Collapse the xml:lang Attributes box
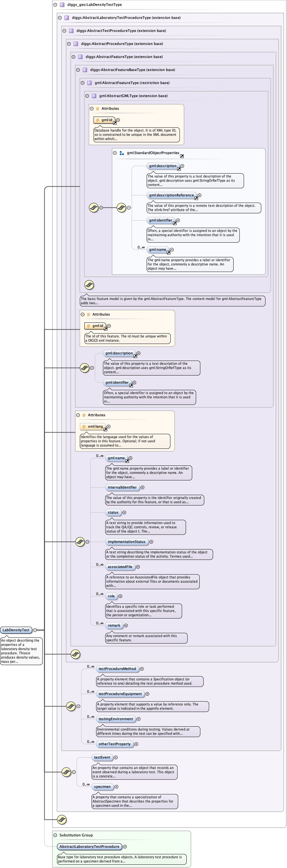 (78, 415)
